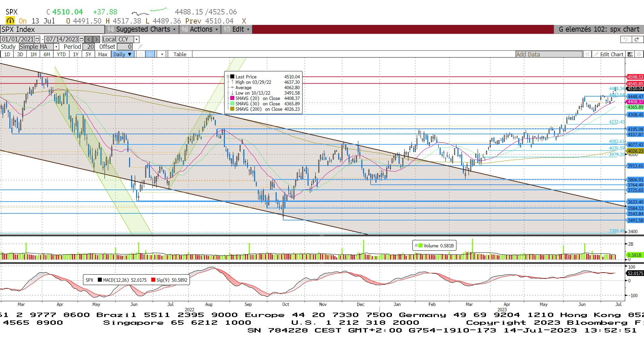644x349 pixels.
Task: Click the black Last Price swatch
Action: coord(232,77)
